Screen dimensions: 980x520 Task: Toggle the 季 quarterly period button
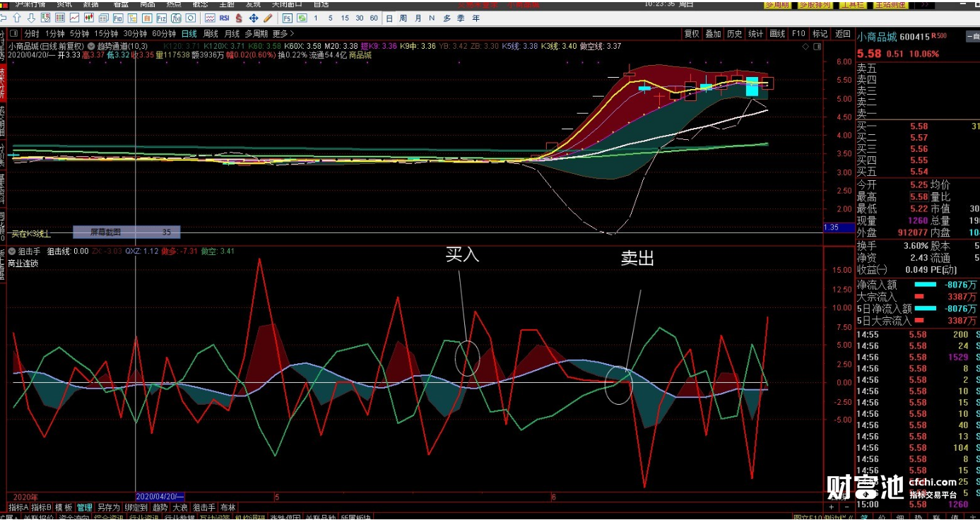coord(461,18)
